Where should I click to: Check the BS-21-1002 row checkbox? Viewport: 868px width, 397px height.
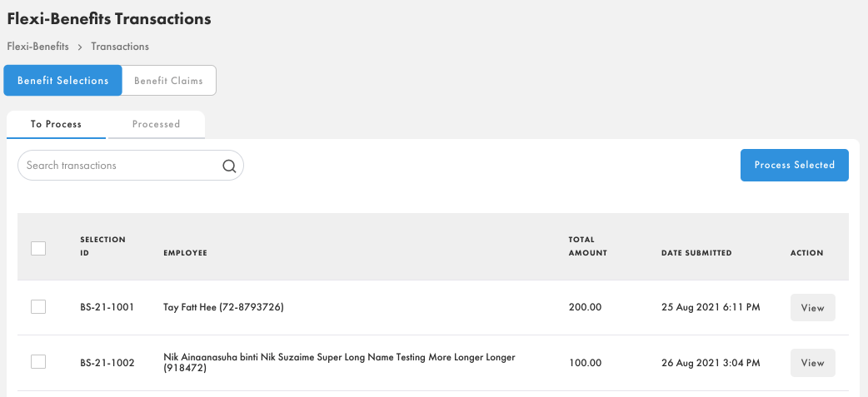pos(38,362)
